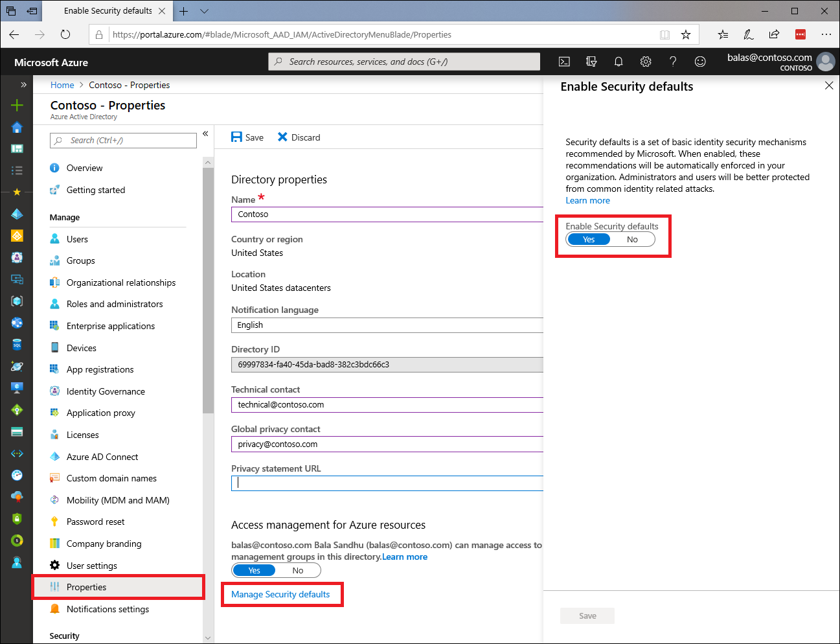The image size is (840, 644).
Task: Open Cloud Shell from the top bar
Action: 563,62
